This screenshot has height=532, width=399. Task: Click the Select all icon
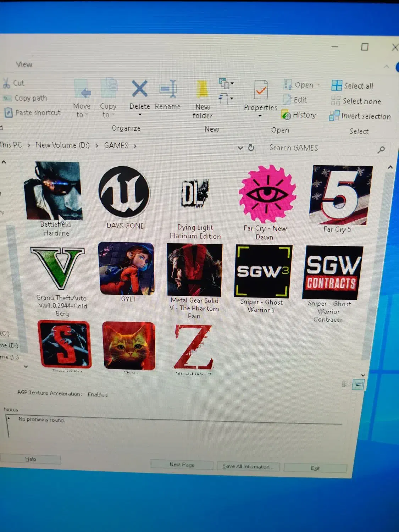(x=336, y=85)
